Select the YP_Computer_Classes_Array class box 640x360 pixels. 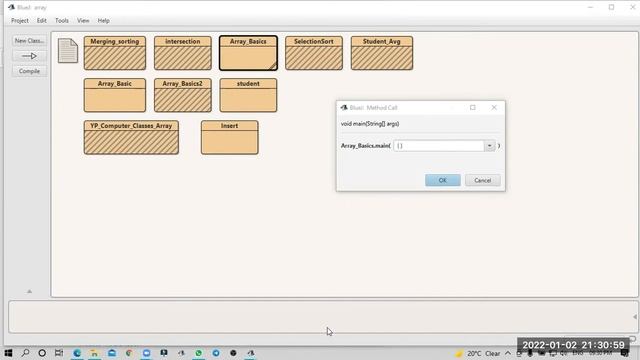click(x=131, y=138)
